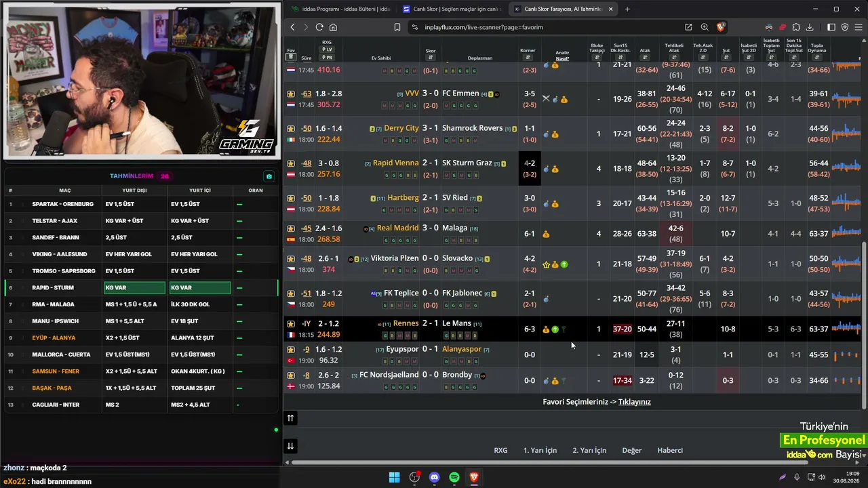Sort by Şut column
868x488 pixels.
coord(726,58)
